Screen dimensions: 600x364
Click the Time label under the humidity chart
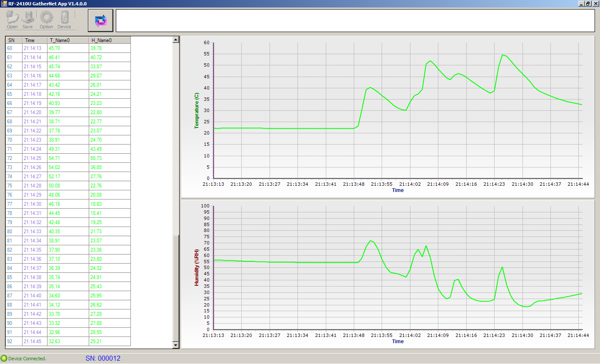(398, 342)
